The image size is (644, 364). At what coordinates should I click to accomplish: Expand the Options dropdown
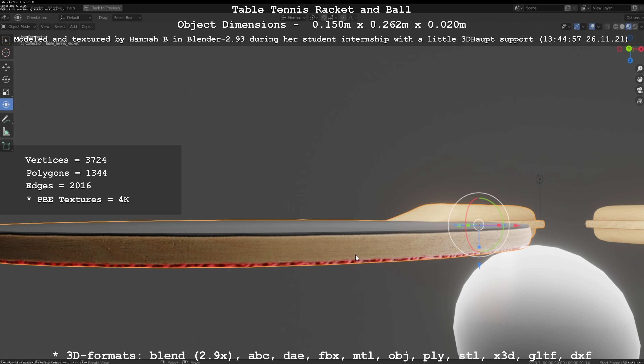[634, 17]
